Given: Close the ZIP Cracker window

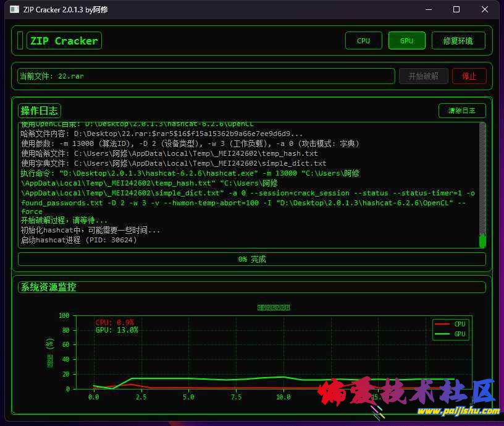Looking at the screenshot, I should (x=485, y=9).
